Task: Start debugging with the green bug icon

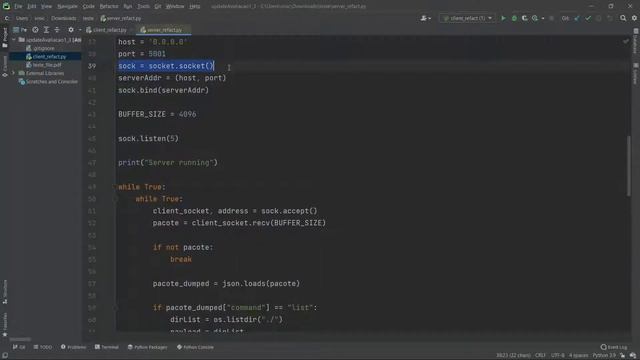Action: 514,18
